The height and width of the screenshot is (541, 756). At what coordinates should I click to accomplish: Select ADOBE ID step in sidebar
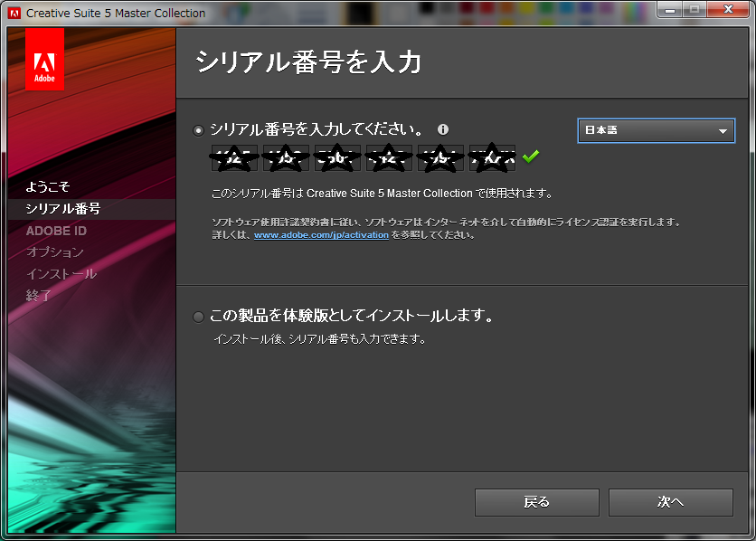click(x=56, y=231)
